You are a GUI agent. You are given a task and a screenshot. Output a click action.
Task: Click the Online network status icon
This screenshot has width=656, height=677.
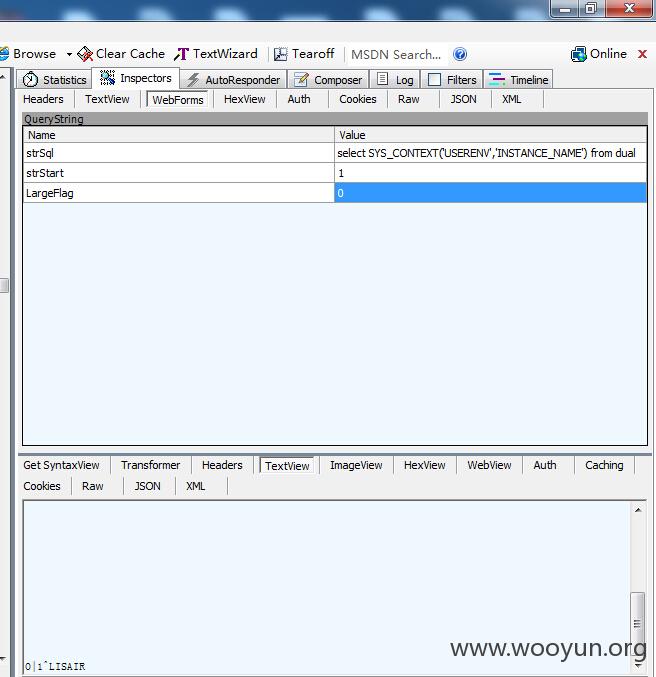[578, 54]
